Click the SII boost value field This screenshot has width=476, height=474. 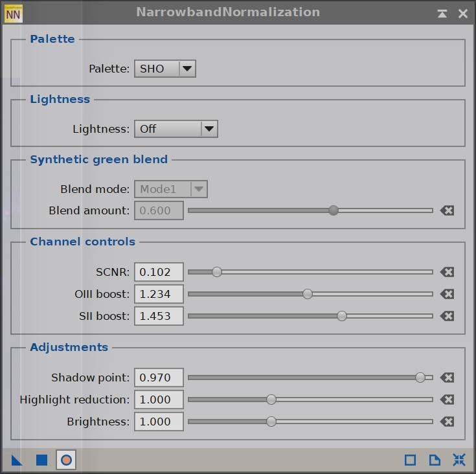click(x=159, y=316)
